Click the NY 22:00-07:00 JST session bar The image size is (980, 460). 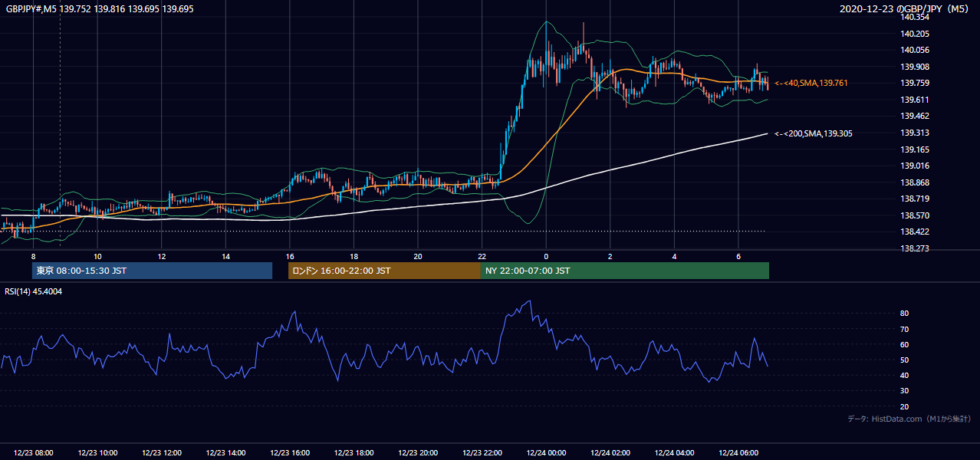[x=624, y=271]
